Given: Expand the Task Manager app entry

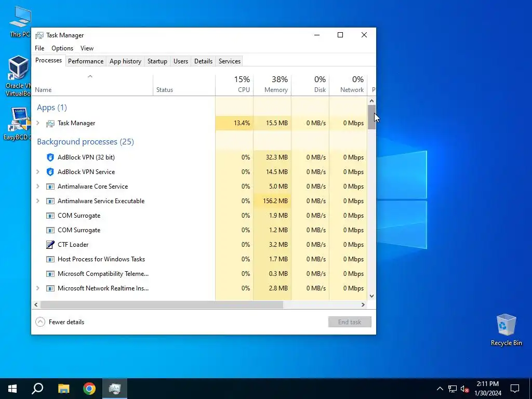Looking at the screenshot, I should pyautogui.click(x=38, y=123).
